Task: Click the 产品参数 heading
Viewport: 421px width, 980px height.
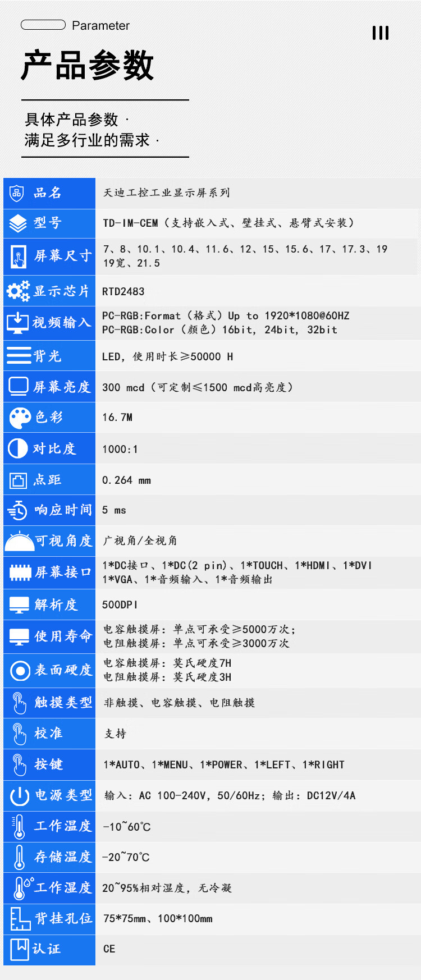Action: click(x=88, y=65)
